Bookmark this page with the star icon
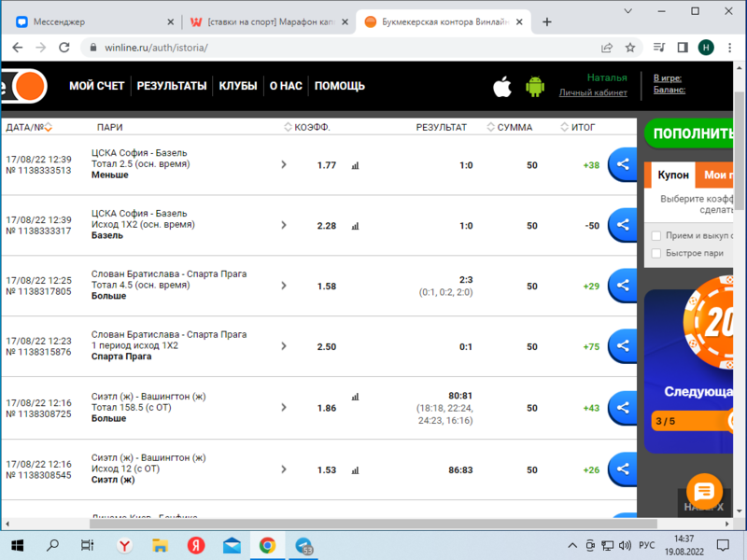The width and height of the screenshot is (747, 560). [x=630, y=48]
